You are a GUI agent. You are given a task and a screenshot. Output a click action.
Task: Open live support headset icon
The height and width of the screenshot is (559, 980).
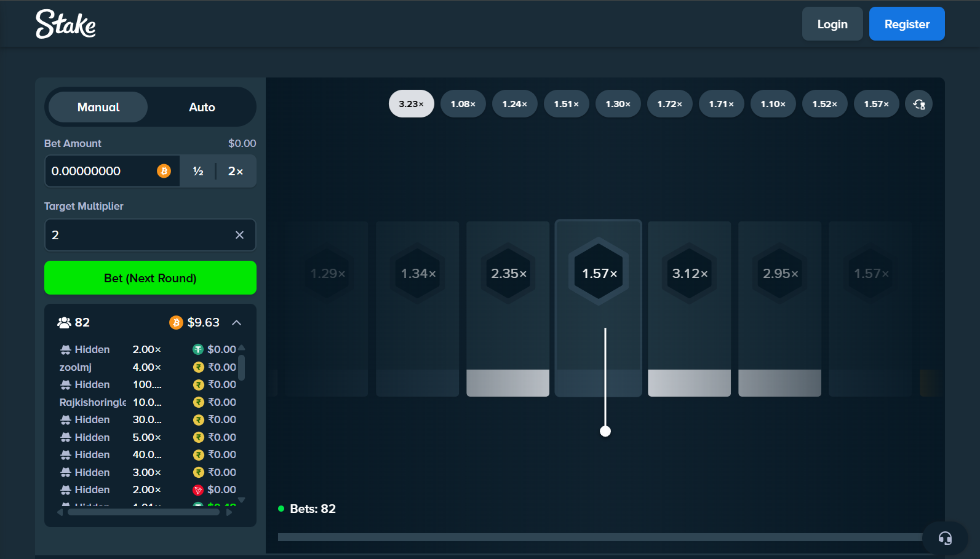click(x=945, y=539)
